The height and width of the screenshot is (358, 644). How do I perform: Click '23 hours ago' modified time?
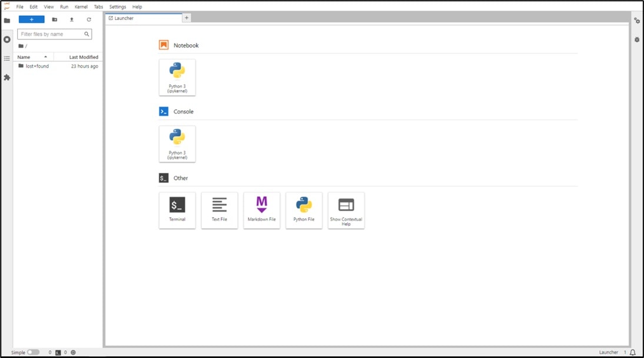[85, 66]
